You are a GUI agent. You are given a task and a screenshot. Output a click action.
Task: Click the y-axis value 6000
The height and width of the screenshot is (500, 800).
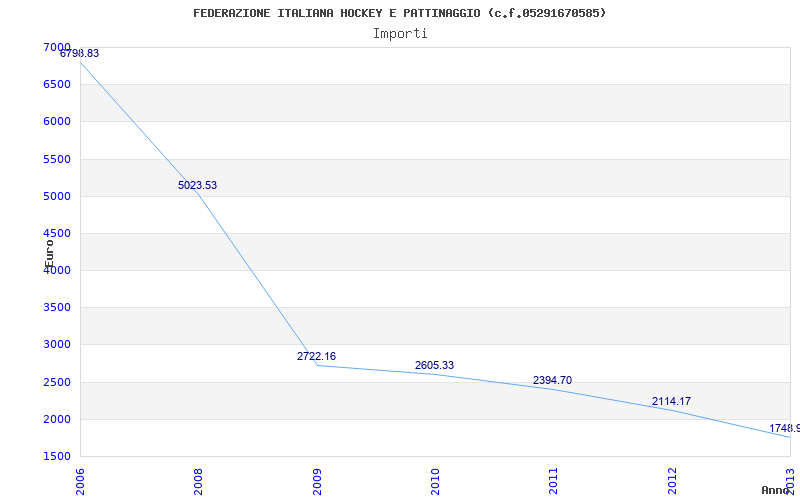click(57, 121)
